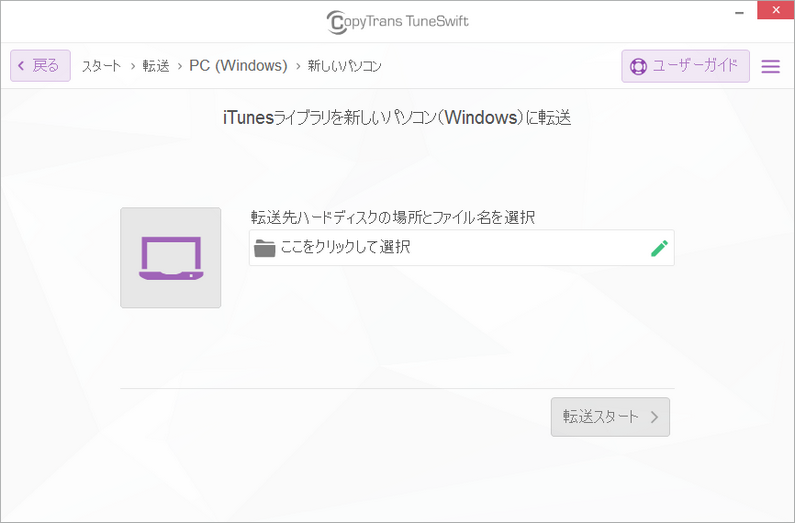Click the folder icon in destination field
This screenshot has width=795, height=523.
(265, 248)
